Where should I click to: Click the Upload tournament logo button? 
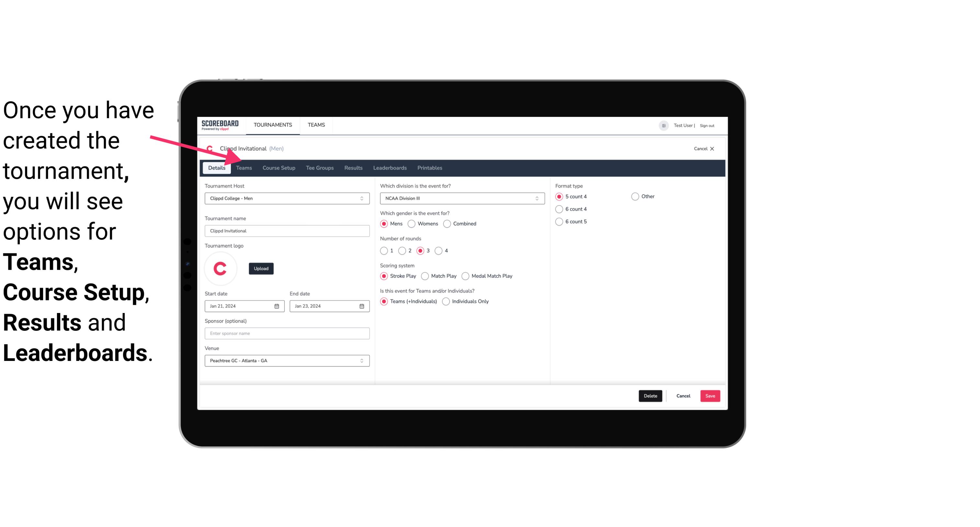(261, 268)
